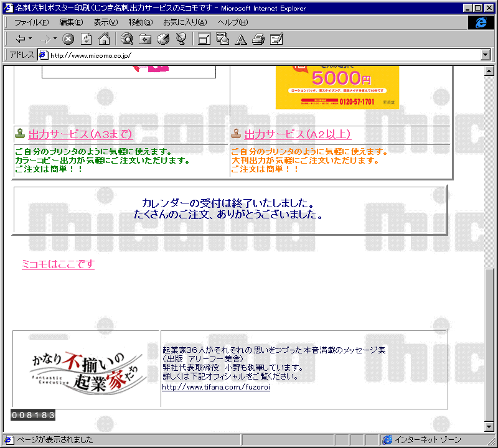Screen dimensions: 498x448
Task: Click the IE icon in the title bar
Action: point(8,8)
